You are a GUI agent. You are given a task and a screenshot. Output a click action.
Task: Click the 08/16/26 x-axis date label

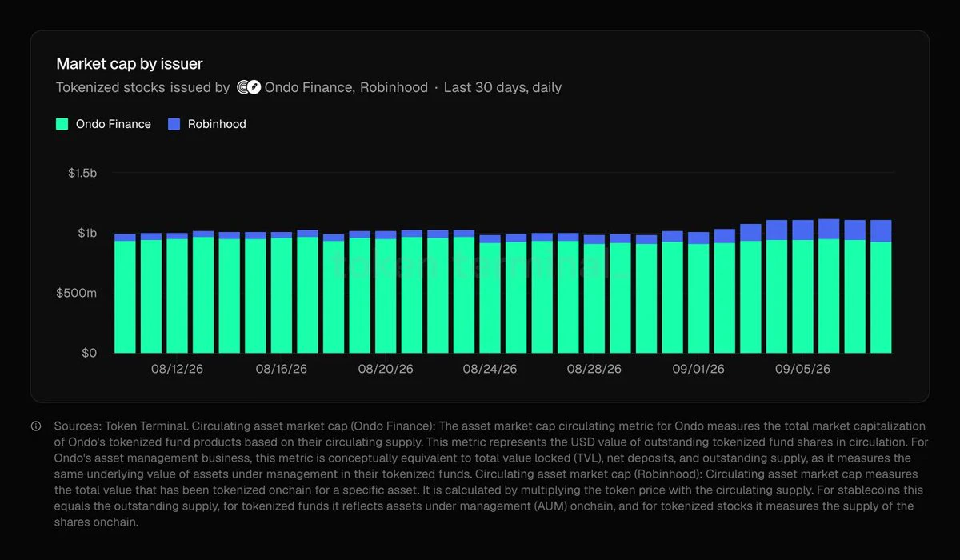[x=282, y=369]
